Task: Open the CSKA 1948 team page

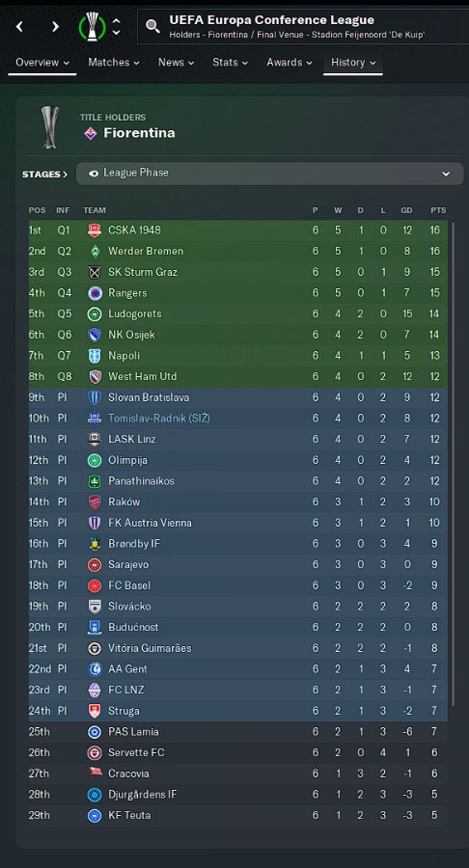Action: [134, 231]
